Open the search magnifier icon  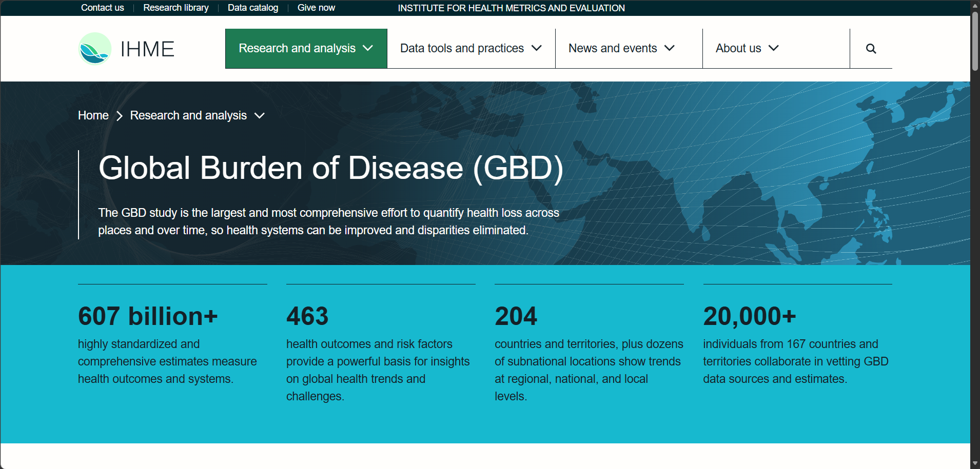tap(871, 49)
